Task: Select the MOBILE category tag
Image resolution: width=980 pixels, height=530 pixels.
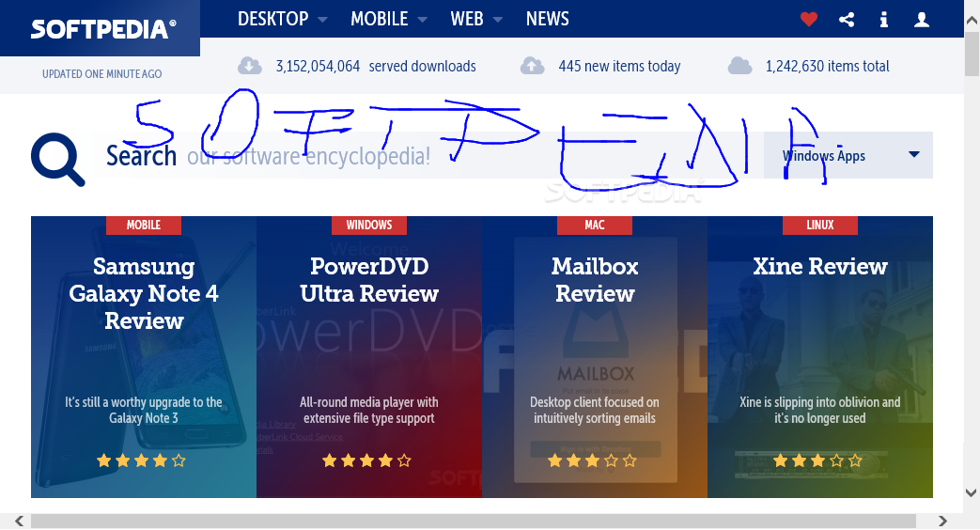Action: 144,225
